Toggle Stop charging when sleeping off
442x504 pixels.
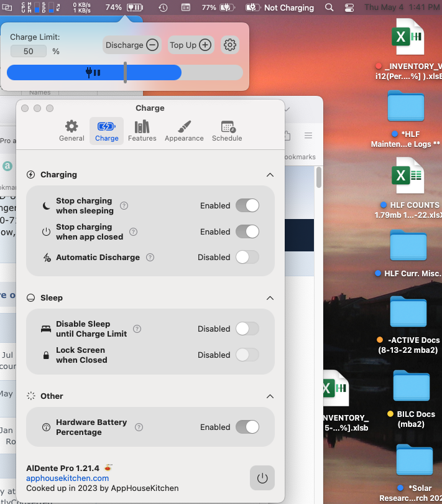click(247, 205)
